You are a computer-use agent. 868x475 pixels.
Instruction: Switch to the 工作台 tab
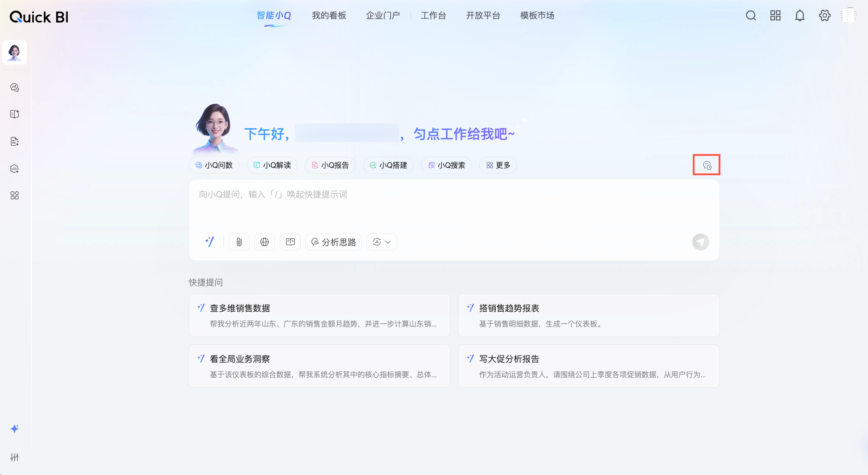tap(434, 16)
